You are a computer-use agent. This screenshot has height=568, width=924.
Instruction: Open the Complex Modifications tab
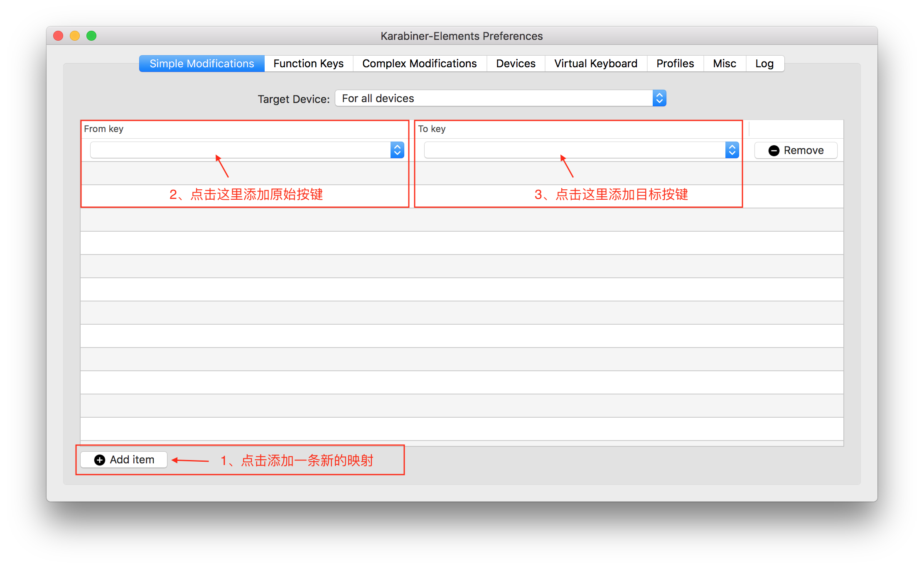tap(419, 64)
